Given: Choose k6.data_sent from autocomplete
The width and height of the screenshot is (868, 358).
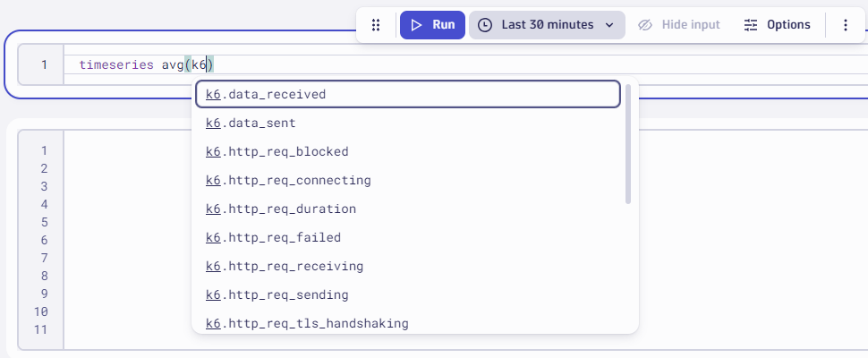Looking at the screenshot, I should coord(408,123).
